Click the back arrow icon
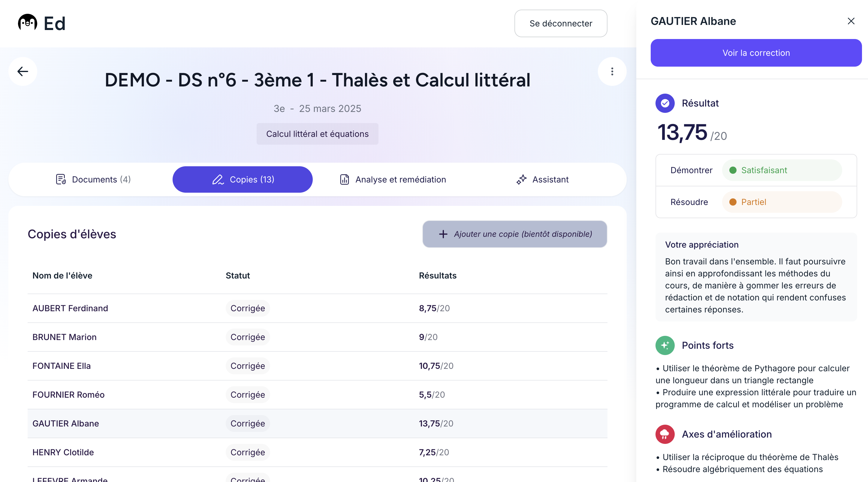The width and height of the screenshot is (868, 482). pos(23,71)
